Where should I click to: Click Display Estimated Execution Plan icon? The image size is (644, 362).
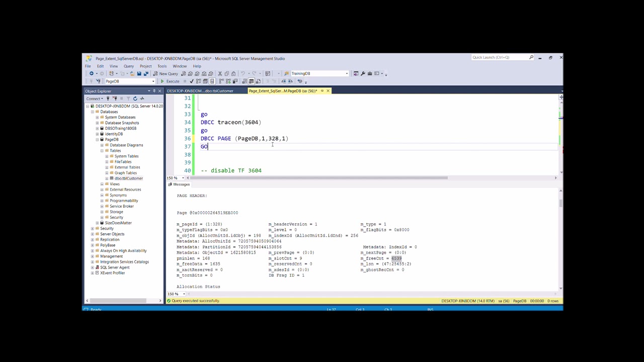point(198,81)
